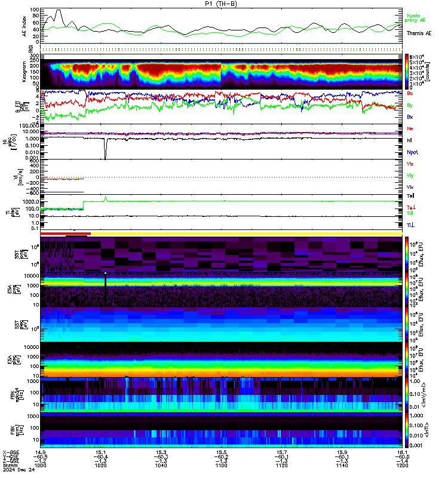Click the blue Vix velocity trace near -500
The height and width of the screenshot is (478, 448).
(x=62, y=192)
